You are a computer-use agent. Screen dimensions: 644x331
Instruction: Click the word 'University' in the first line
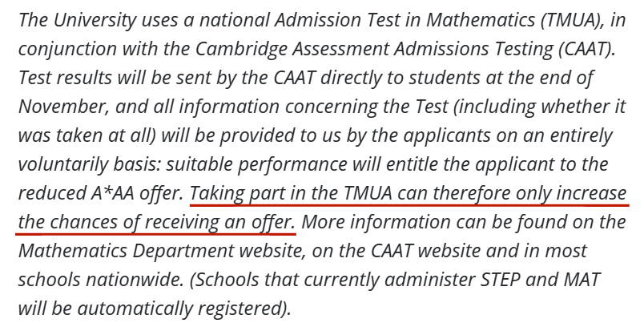[95, 21]
